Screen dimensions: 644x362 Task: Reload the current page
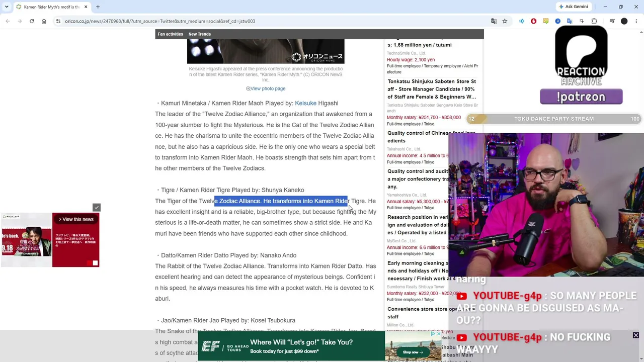coord(32,21)
